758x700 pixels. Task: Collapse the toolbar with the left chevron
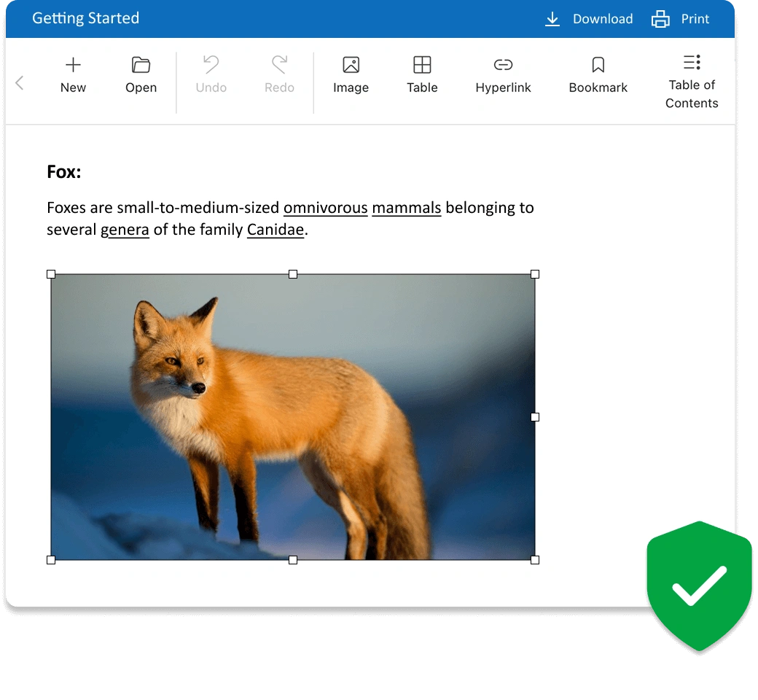coord(20,82)
